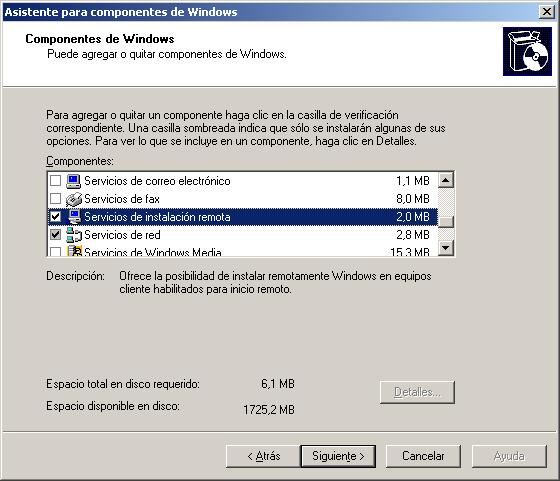This screenshot has width=560, height=481.
Task: Select the Servicios de fax list entry
Action: (242, 199)
